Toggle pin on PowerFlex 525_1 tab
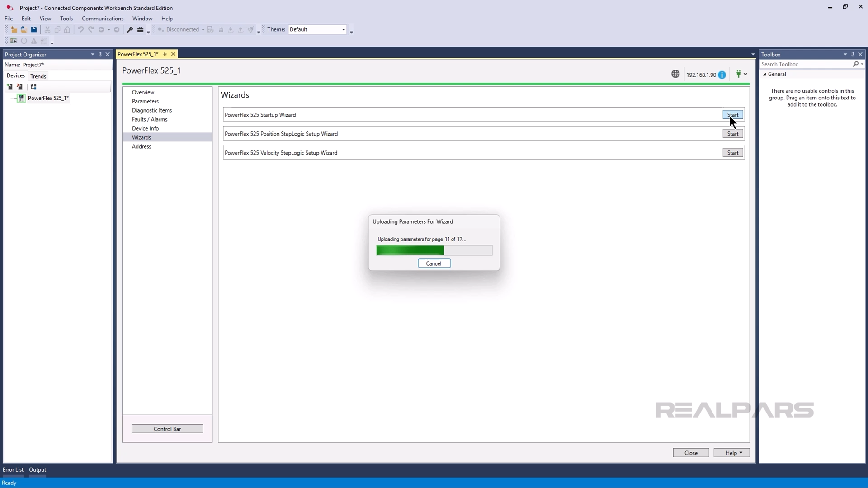The image size is (868, 488). click(x=165, y=54)
